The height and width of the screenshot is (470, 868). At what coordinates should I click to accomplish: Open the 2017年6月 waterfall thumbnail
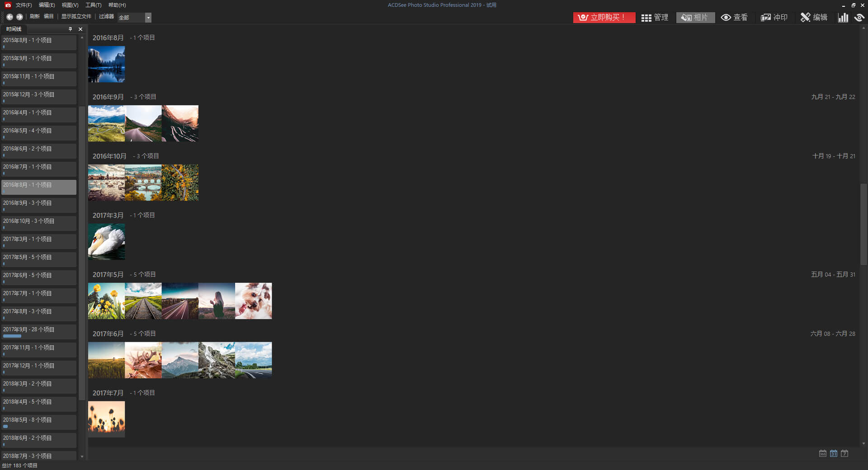coord(217,360)
